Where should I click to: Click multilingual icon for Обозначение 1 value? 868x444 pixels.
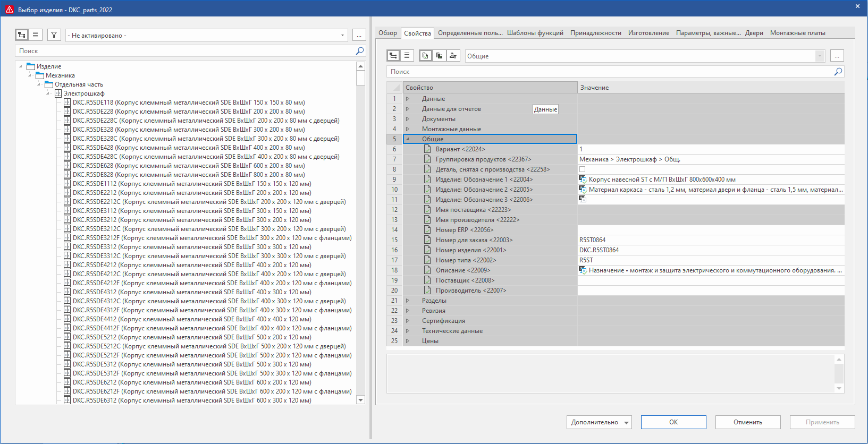click(583, 180)
